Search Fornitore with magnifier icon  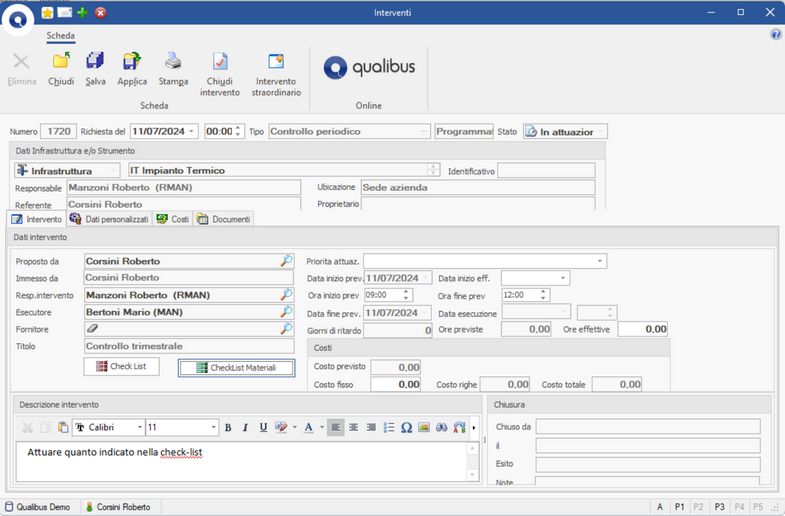tap(286, 329)
